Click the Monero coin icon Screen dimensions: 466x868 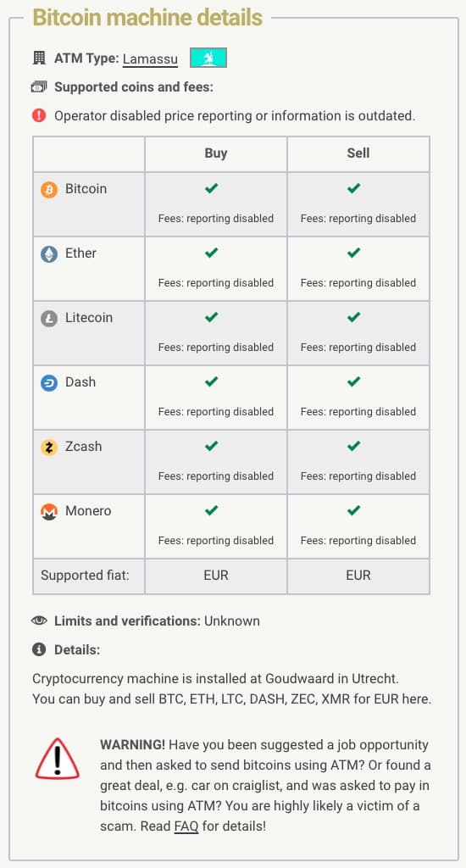pos(49,512)
